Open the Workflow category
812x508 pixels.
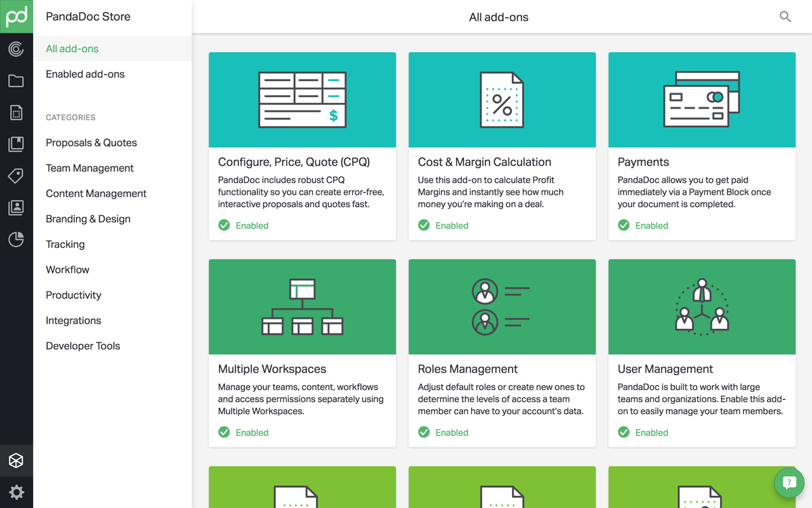[67, 270]
